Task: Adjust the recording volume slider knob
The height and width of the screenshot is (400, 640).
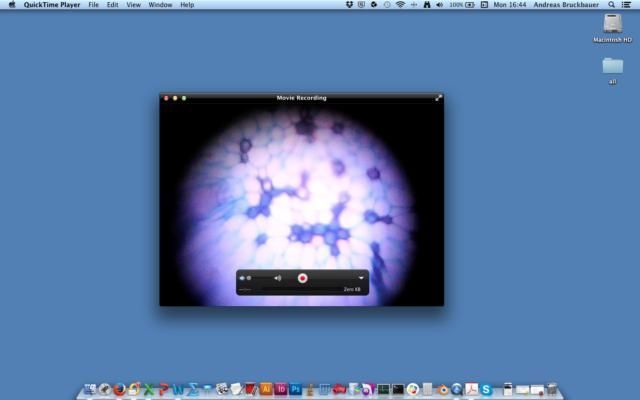Action: pyautogui.click(x=249, y=278)
